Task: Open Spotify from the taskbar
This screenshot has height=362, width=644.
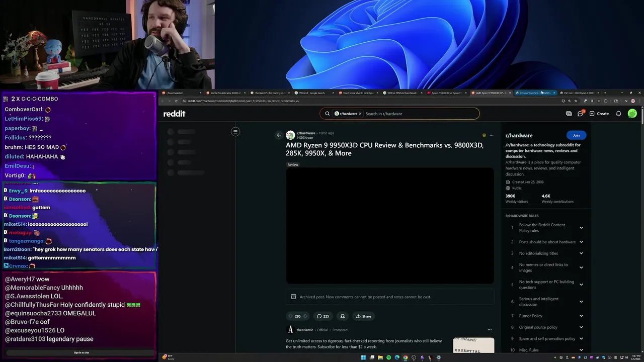Action: 388,357
